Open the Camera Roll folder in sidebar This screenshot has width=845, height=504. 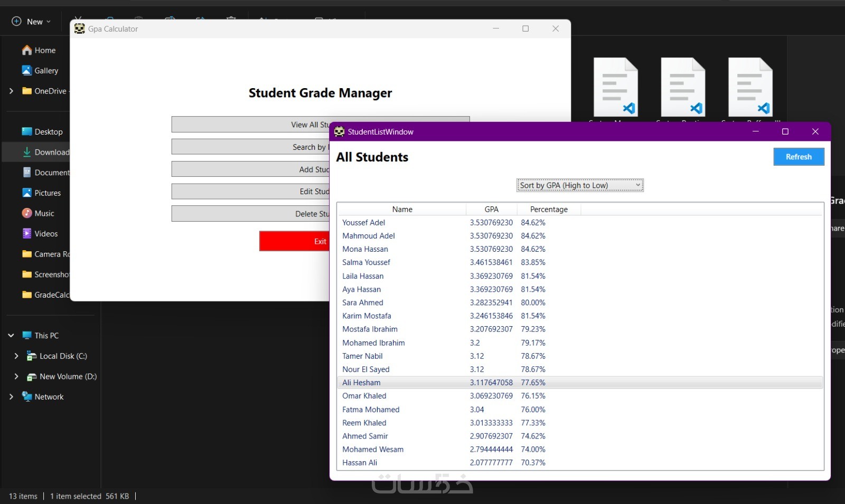(x=45, y=254)
